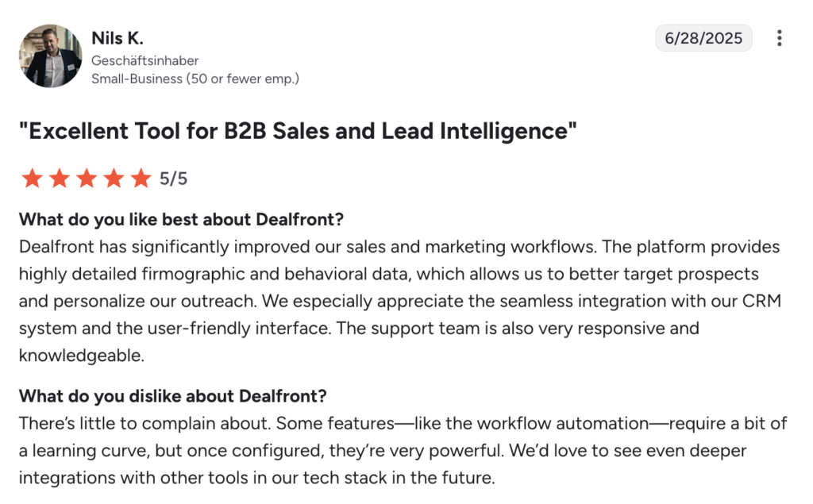The image size is (813, 504).
Task: Click the review title about B2B Sales
Action: [x=300, y=130]
